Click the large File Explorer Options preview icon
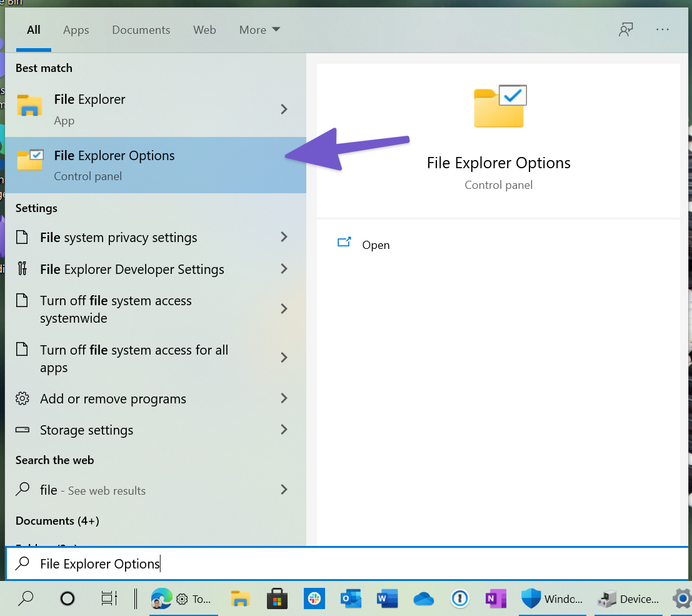The image size is (692, 616). [x=500, y=106]
